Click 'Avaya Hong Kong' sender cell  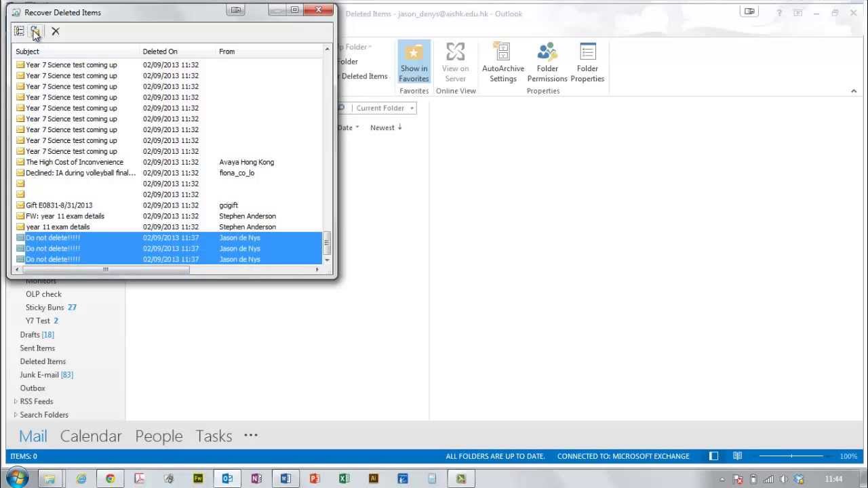tap(247, 162)
